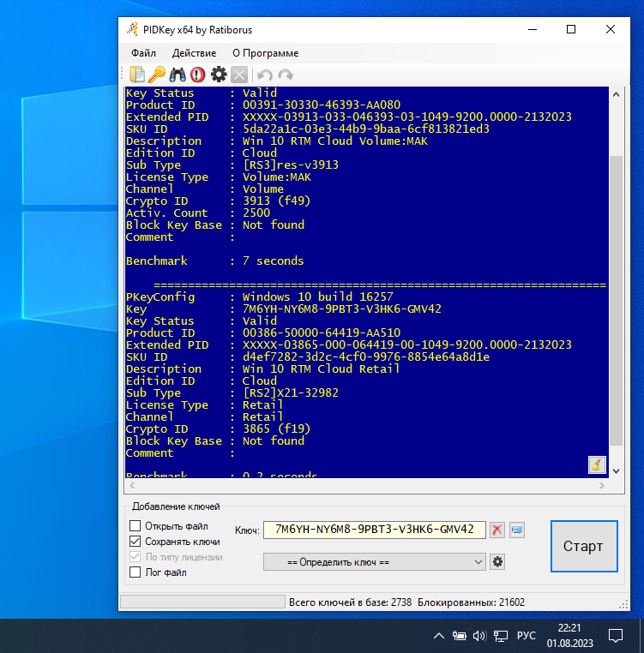Viewport: 644px width, 653px height.
Task: Click Crypto ID '3913 (f49)' value
Action: click(x=277, y=201)
